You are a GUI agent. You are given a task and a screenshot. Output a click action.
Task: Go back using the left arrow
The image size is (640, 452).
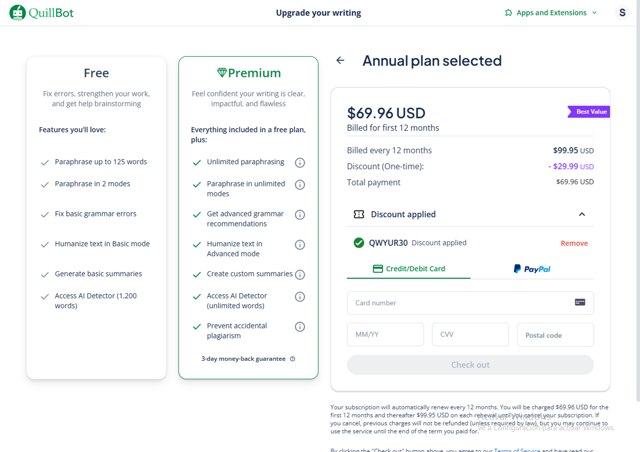click(x=340, y=61)
